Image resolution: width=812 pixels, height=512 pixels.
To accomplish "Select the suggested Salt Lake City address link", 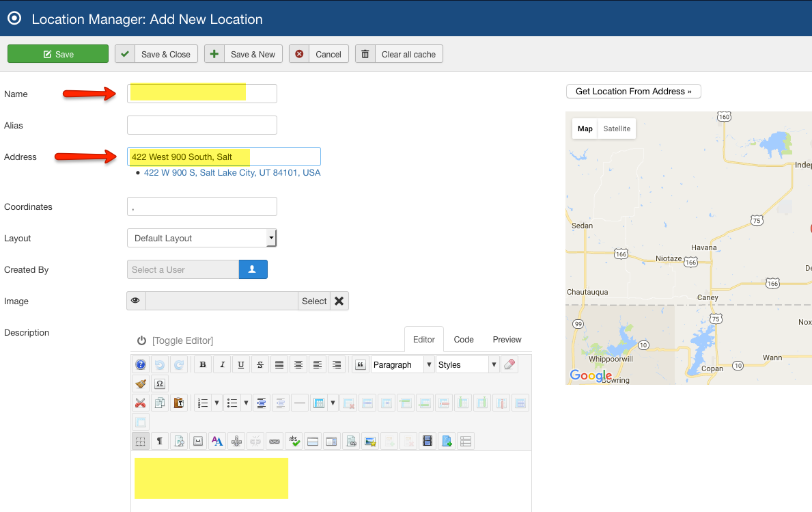I will [x=232, y=173].
